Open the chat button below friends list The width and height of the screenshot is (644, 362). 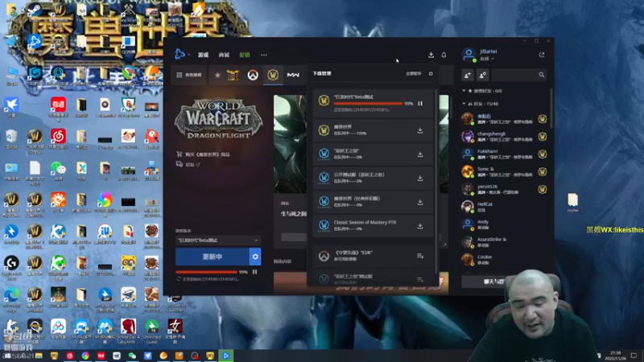(x=493, y=282)
